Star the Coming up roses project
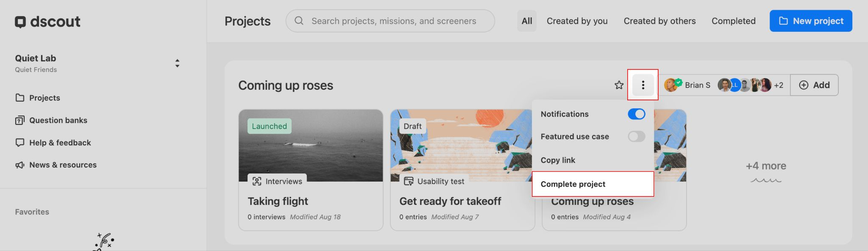The height and width of the screenshot is (251, 868). 619,85
